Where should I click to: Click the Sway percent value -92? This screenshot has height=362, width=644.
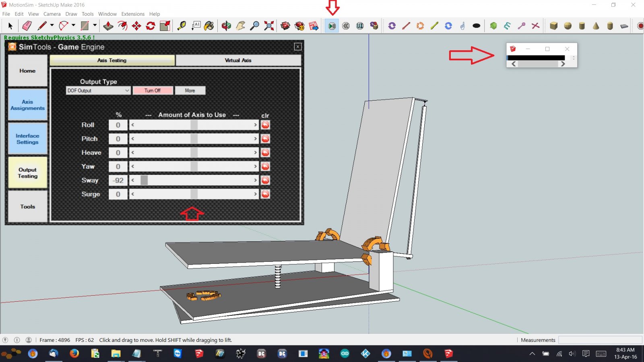tap(118, 180)
